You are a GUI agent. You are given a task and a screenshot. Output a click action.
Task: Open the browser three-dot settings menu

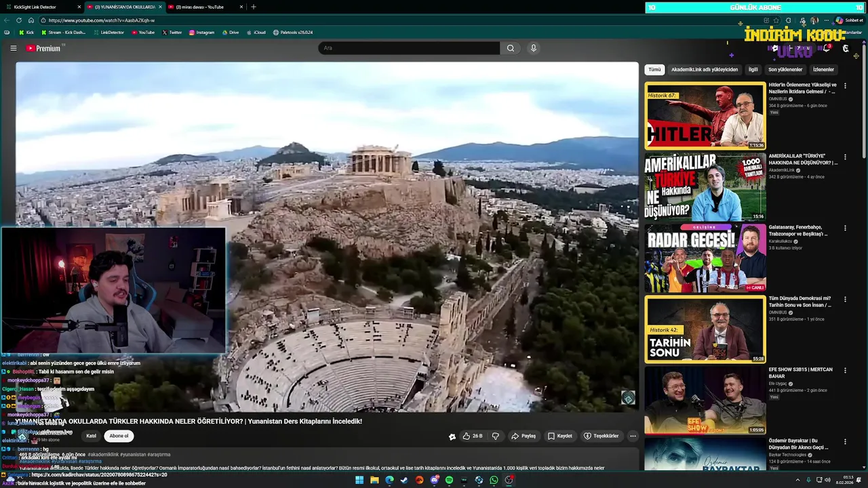[826, 20]
